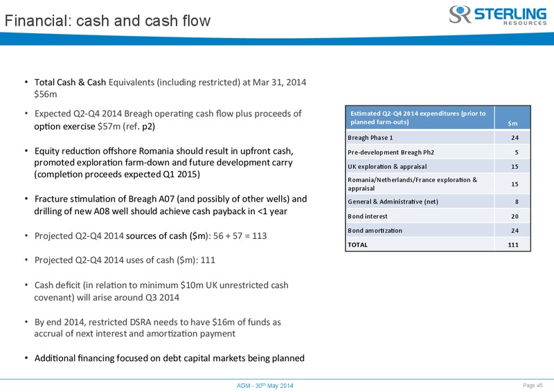554x392 pixels.
Task: Click 'covenant) will arise around Q3 2014' line
Action: tap(107, 297)
